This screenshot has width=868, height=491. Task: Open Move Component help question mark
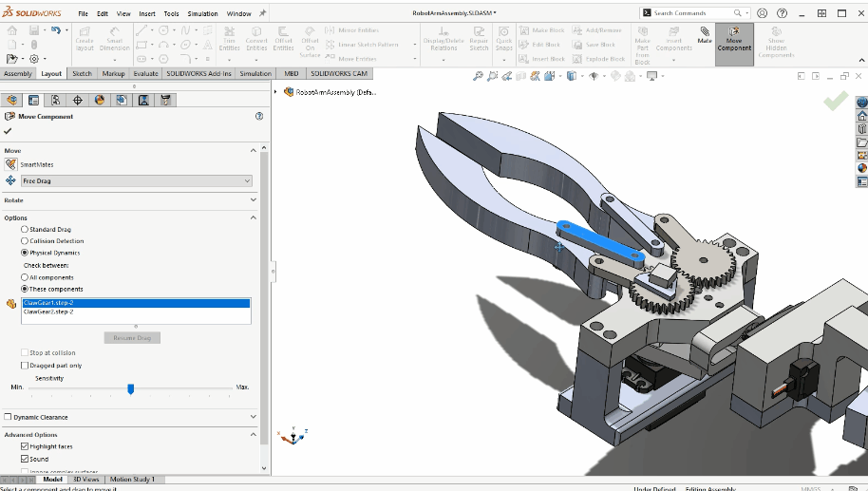[x=259, y=116]
